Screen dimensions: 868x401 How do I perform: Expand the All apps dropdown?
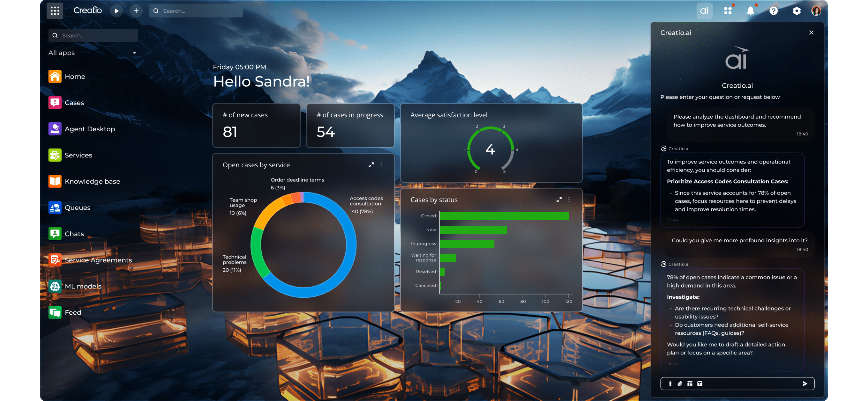click(134, 53)
